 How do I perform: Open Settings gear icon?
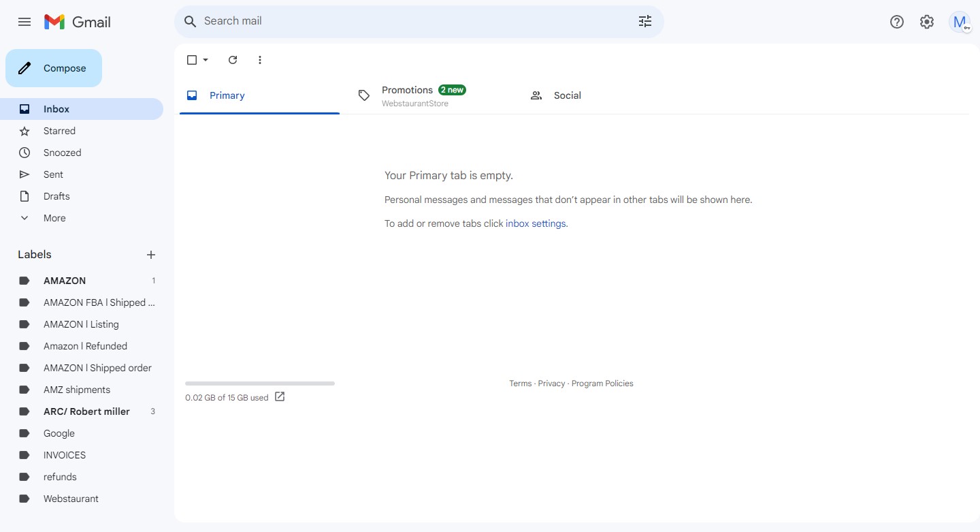click(x=927, y=22)
